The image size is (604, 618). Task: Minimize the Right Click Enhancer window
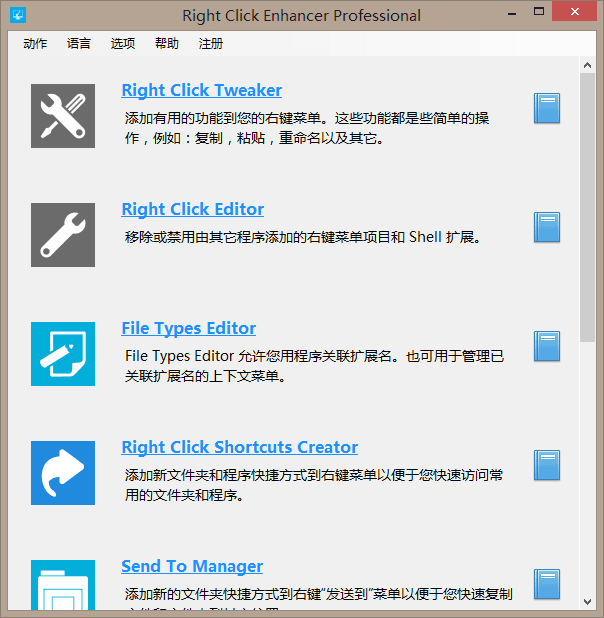pos(512,13)
